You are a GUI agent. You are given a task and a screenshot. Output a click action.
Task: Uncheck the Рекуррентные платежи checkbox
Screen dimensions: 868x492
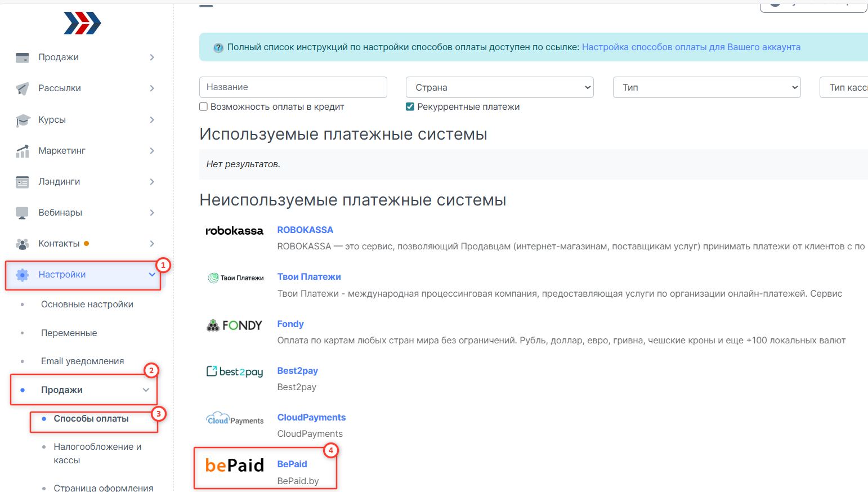[410, 107]
